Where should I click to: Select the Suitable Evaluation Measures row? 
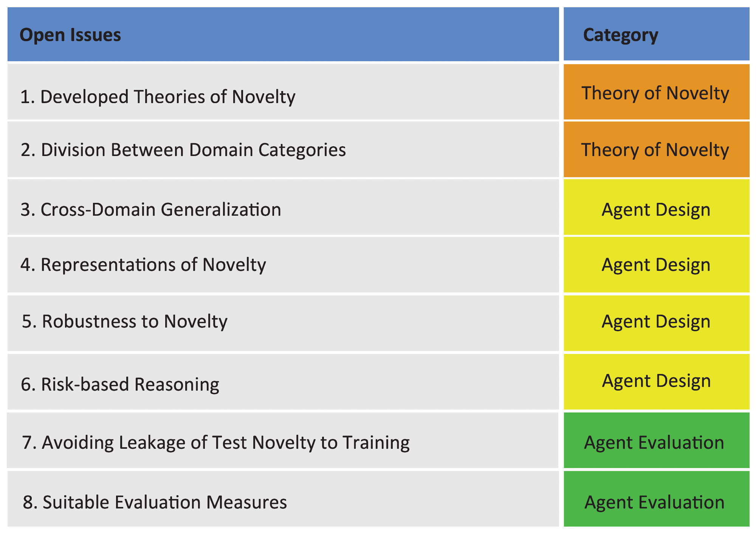[x=155, y=502]
